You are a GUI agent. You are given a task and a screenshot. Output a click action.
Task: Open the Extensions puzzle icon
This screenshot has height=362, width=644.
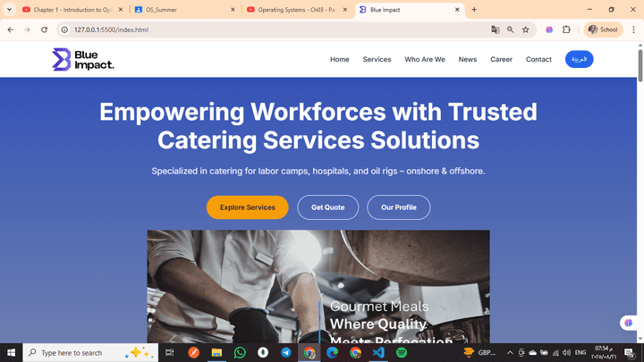[x=566, y=29]
